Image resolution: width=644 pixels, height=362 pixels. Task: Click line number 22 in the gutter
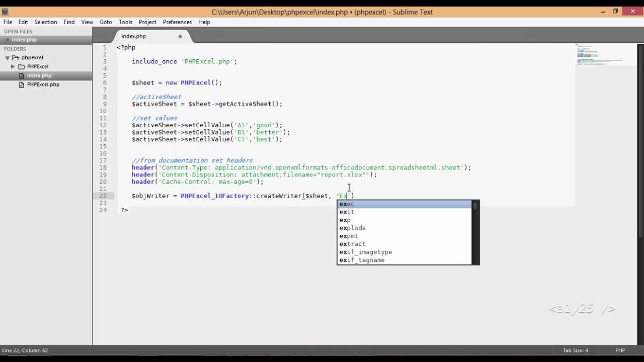(103, 196)
